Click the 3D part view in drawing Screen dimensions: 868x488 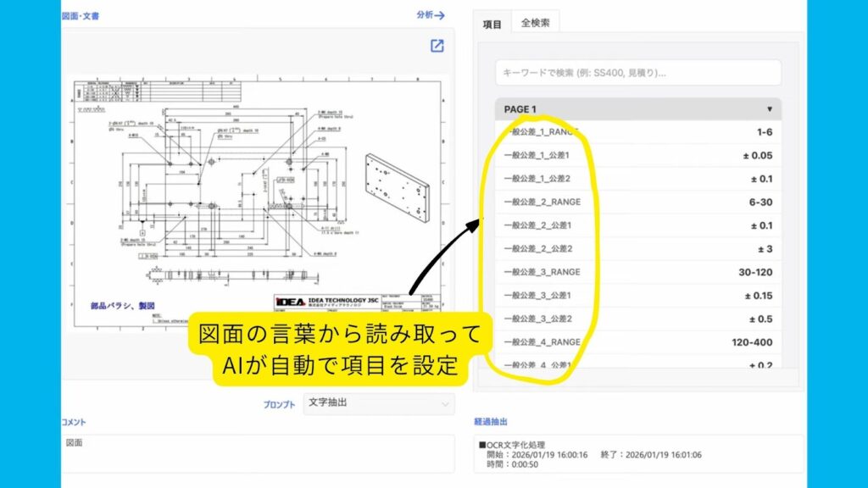tap(395, 180)
